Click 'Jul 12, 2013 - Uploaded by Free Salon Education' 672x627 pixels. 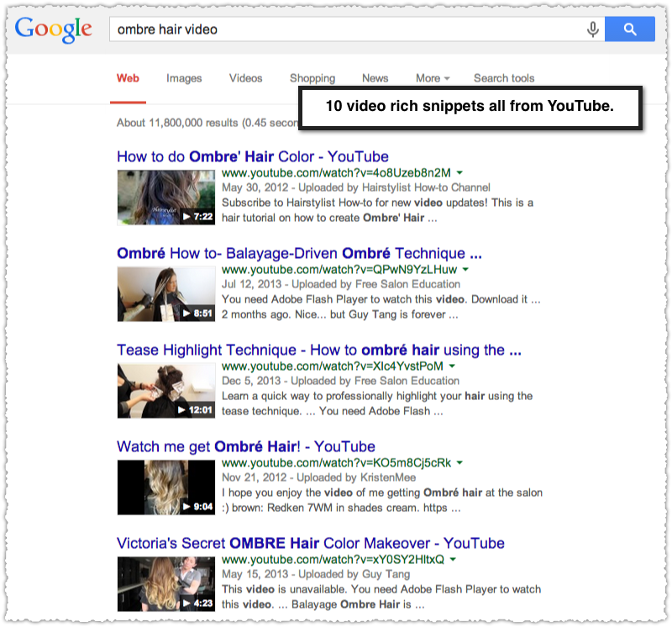[x=341, y=284]
